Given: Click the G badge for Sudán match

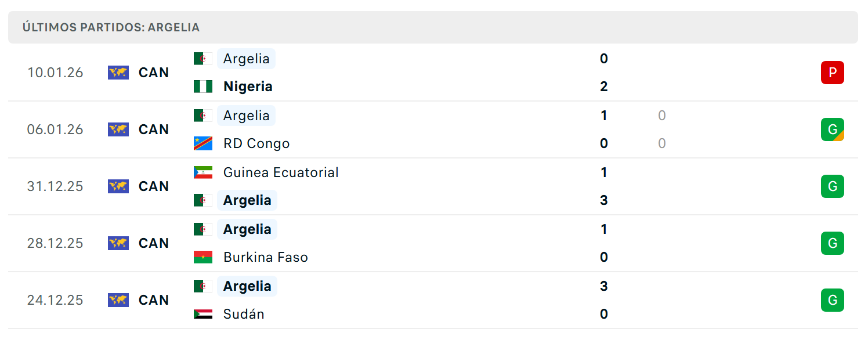Looking at the screenshot, I should click(832, 300).
